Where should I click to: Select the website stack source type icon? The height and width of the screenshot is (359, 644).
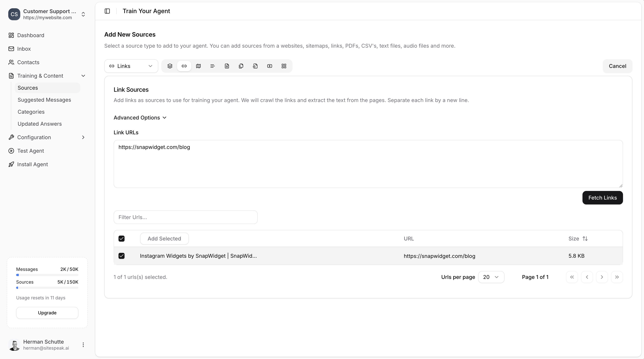[170, 66]
